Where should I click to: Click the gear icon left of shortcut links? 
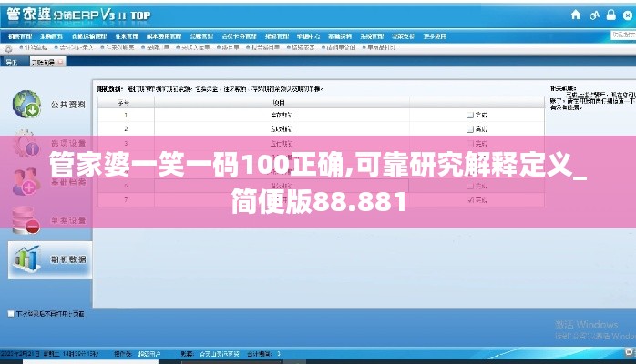(8, 48)
